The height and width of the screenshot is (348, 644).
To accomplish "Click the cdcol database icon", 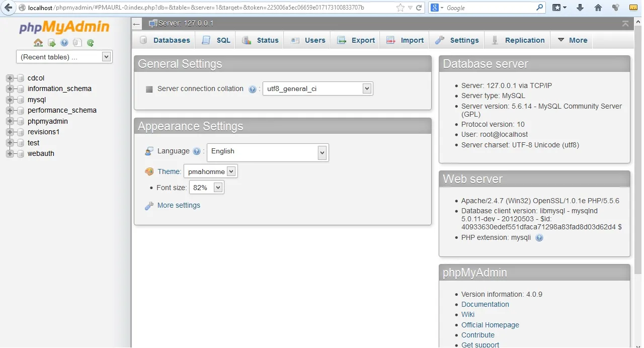I will tap(21, 78).
